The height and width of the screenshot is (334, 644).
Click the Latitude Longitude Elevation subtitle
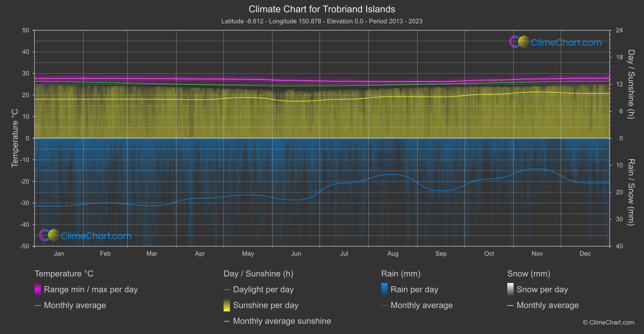pos(322,21)
